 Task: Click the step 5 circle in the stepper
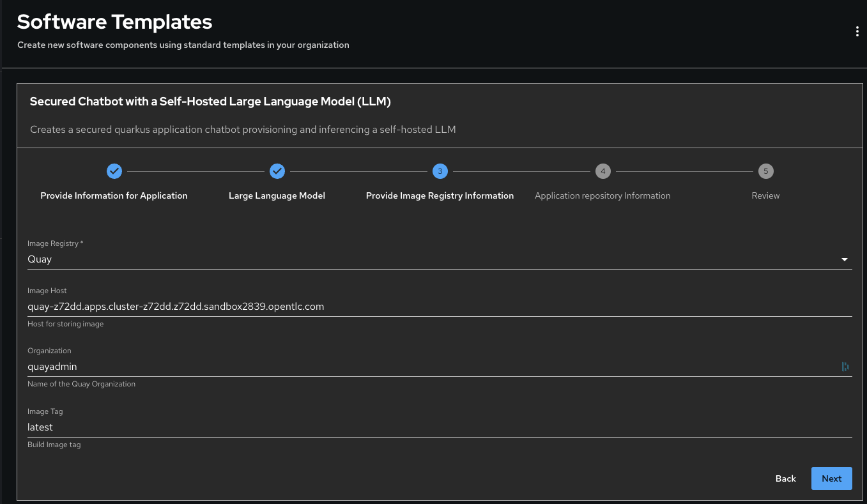765,171
